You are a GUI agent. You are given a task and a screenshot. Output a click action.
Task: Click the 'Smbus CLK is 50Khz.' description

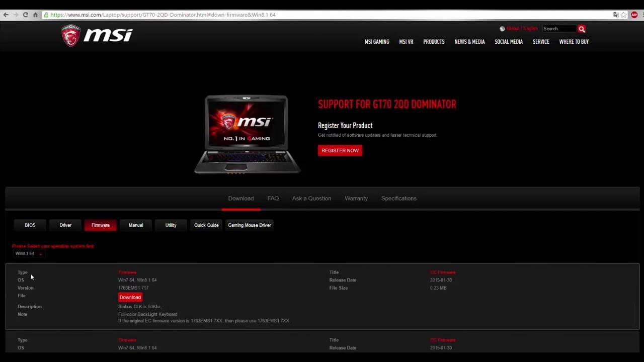(x=140, y=307)
